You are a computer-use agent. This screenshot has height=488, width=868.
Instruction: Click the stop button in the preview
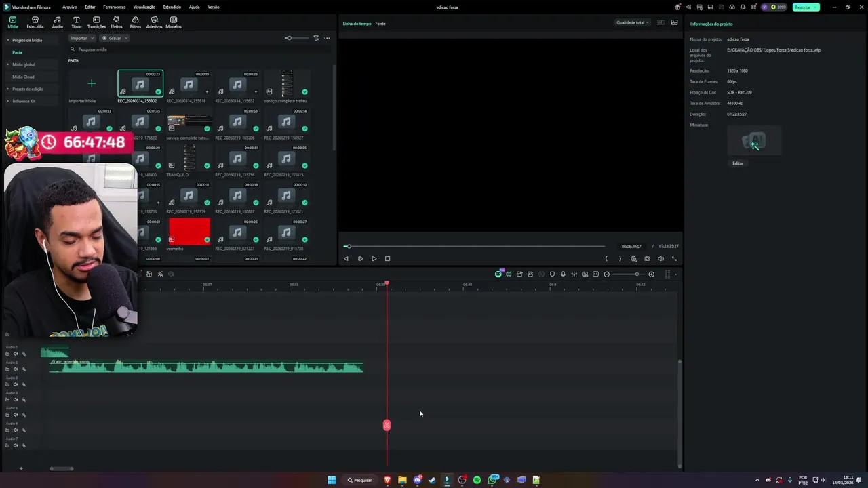(x=387, y=258)
